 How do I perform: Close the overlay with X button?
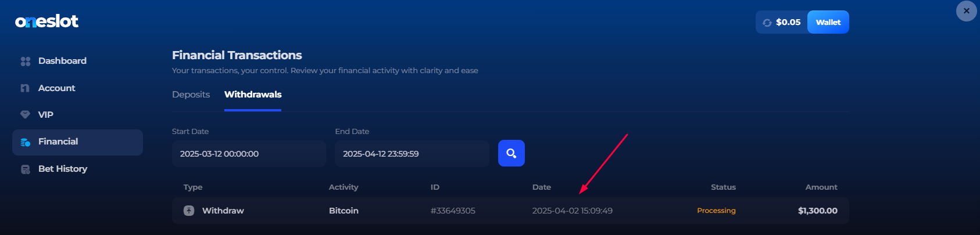pos(967,11)
